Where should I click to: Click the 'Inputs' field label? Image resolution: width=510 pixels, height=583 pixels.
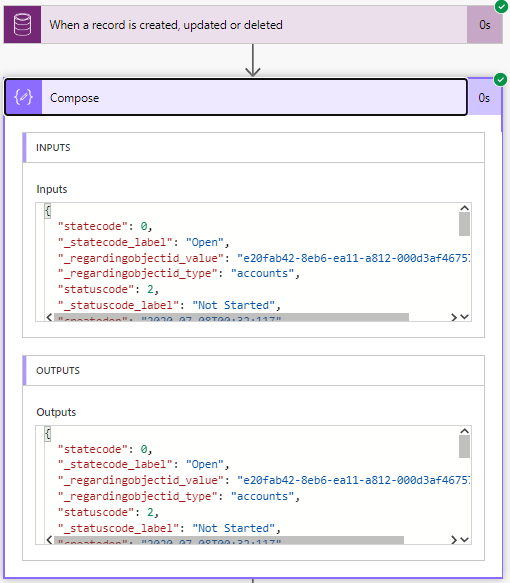(x=52, y=189)
